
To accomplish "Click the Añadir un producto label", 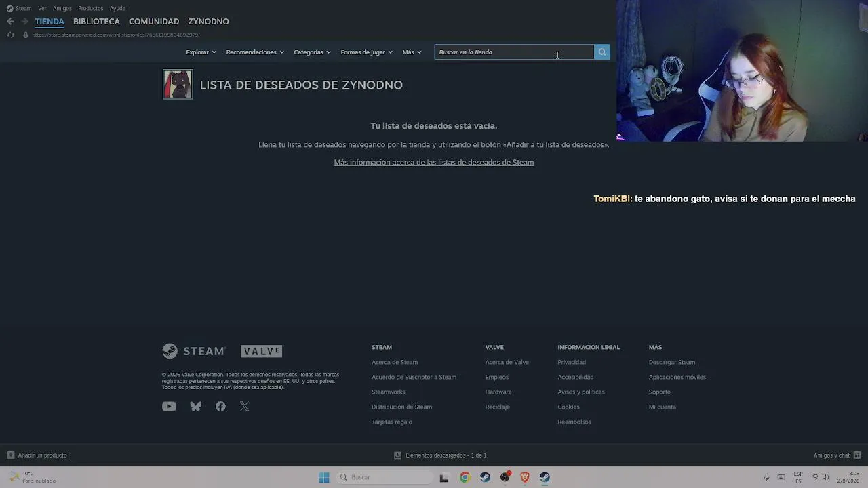I will click(43, 455).
